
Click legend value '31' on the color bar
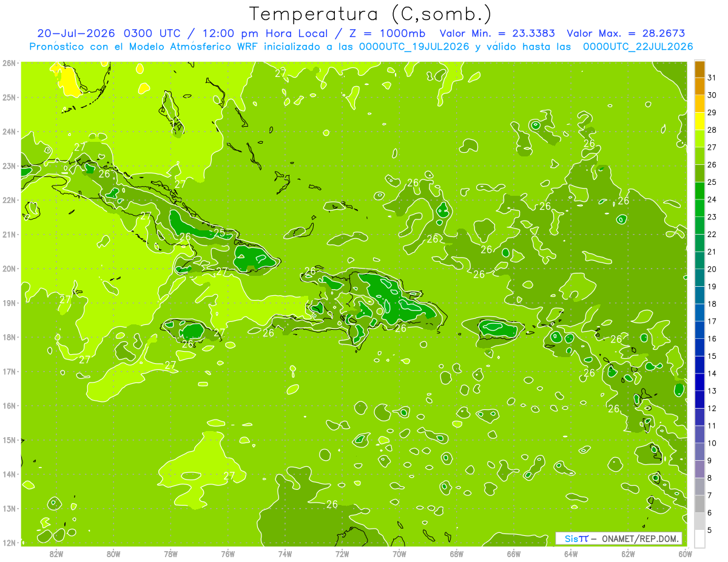[712, 78]
